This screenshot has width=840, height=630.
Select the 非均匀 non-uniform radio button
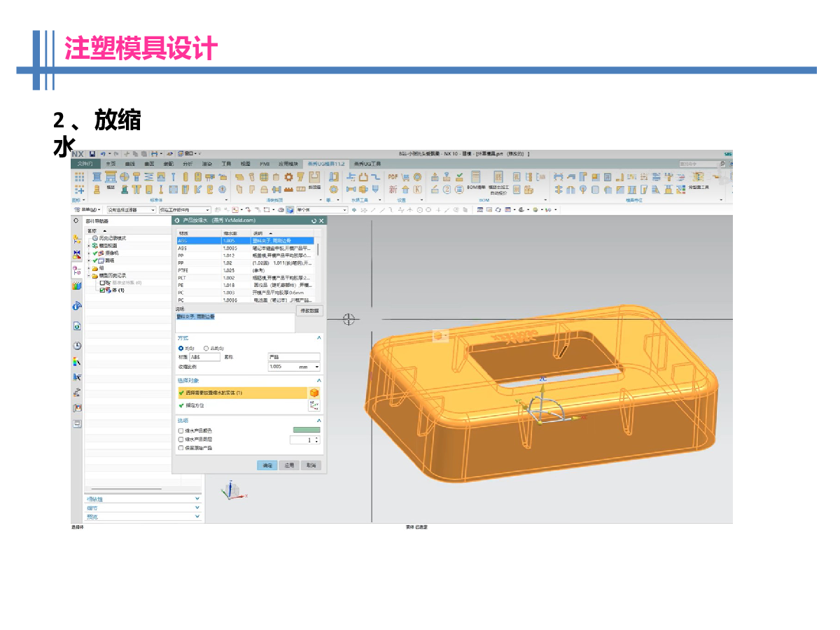(x=206, y=348)
